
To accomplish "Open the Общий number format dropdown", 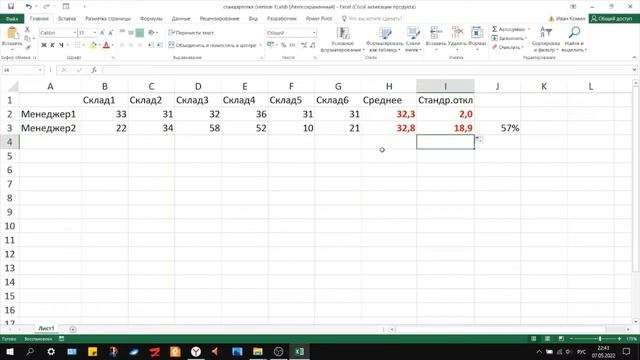I will click(x=314, y=33).
